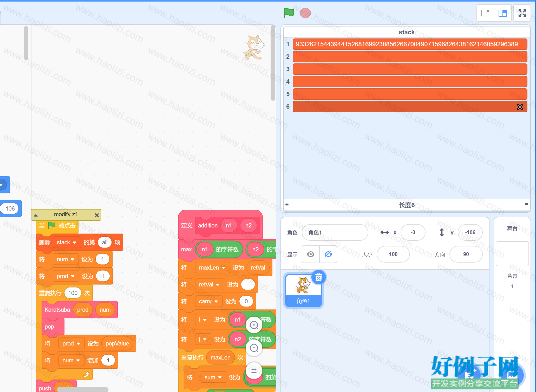Edit the carry value 0 field

pyautogui.click(x=246, y=302)
